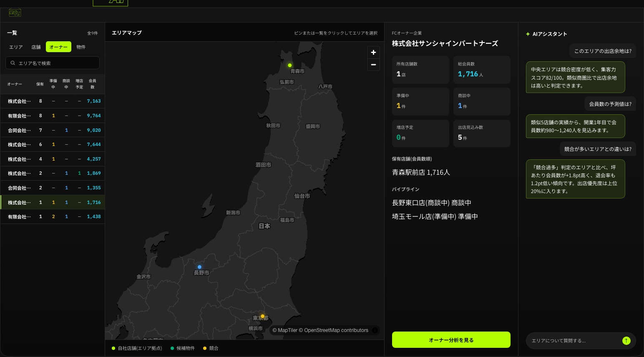The width and height of the screenshot is (644, 357).
Task: Select the blue pin at 長野市
Action: [199, 267]
